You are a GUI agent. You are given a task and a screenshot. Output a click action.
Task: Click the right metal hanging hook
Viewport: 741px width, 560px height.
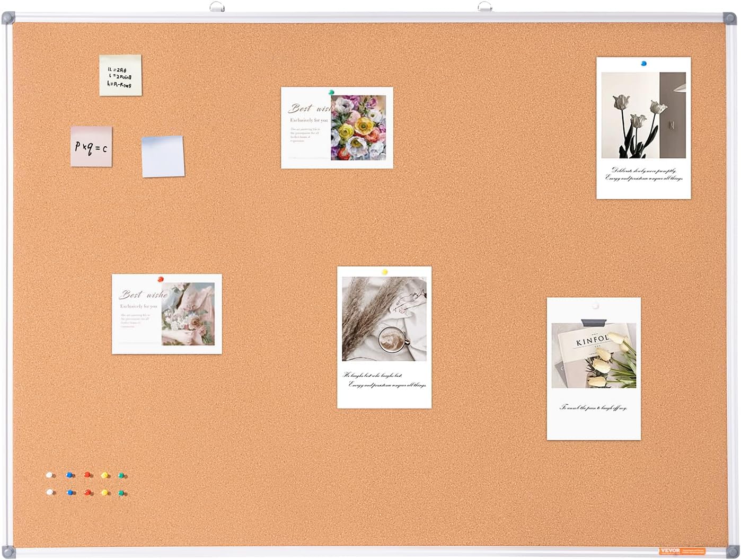click(484, 7)
